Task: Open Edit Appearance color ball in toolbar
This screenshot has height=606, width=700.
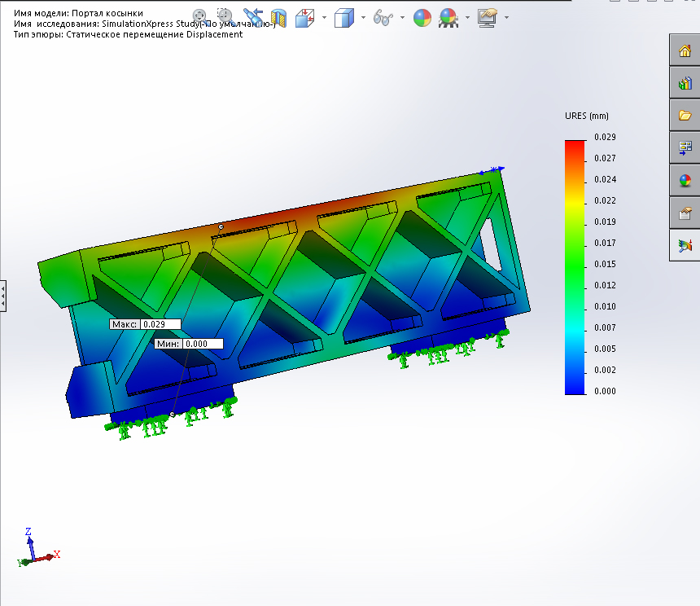Action: (x=422, y=18)
